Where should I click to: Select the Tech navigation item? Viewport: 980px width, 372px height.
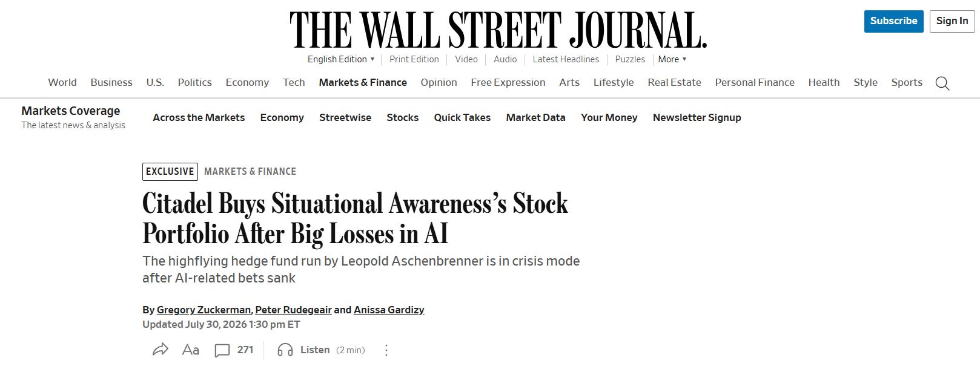(294, 82)
